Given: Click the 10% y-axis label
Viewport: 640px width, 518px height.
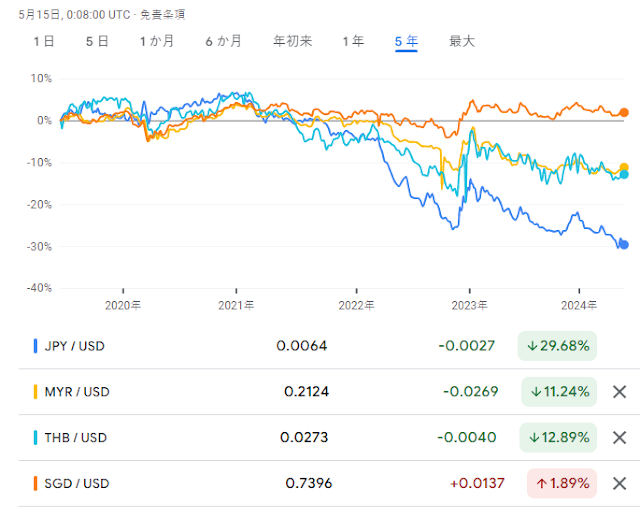Looking at the screenshot, I should [x=41, y=78].
